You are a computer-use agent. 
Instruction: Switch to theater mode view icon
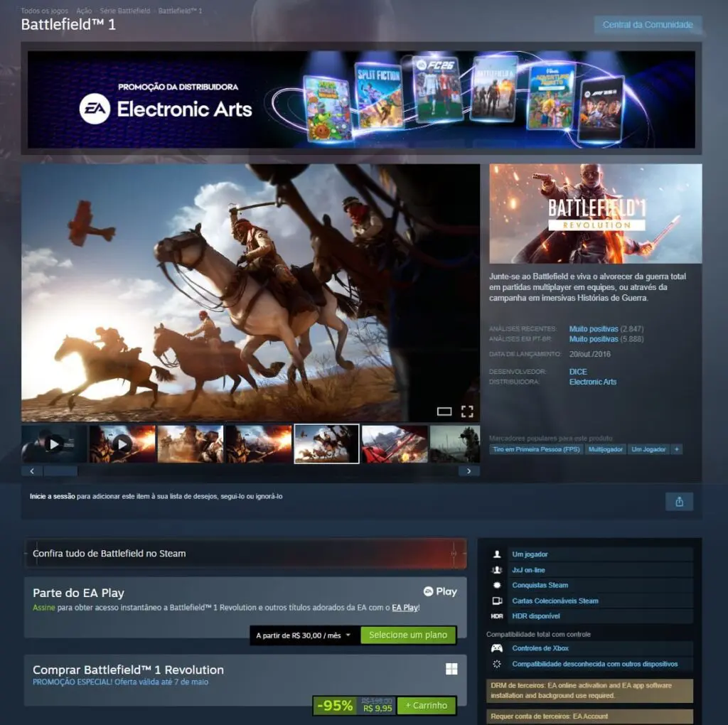point(444,412)
